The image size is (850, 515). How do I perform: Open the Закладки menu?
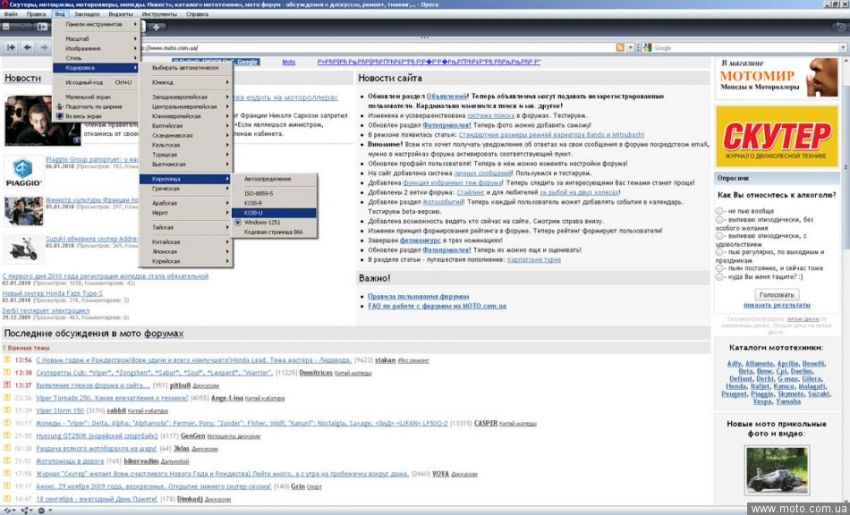tap(87, 14)
